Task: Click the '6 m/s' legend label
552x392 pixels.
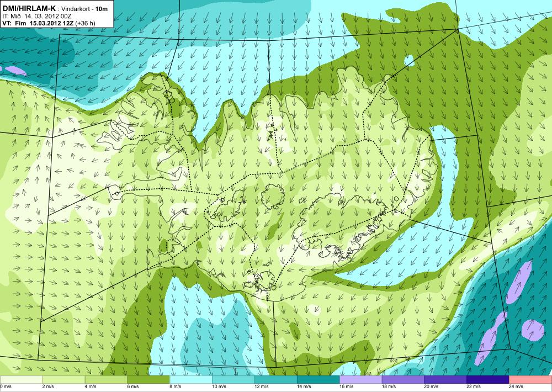Action: 133,386
